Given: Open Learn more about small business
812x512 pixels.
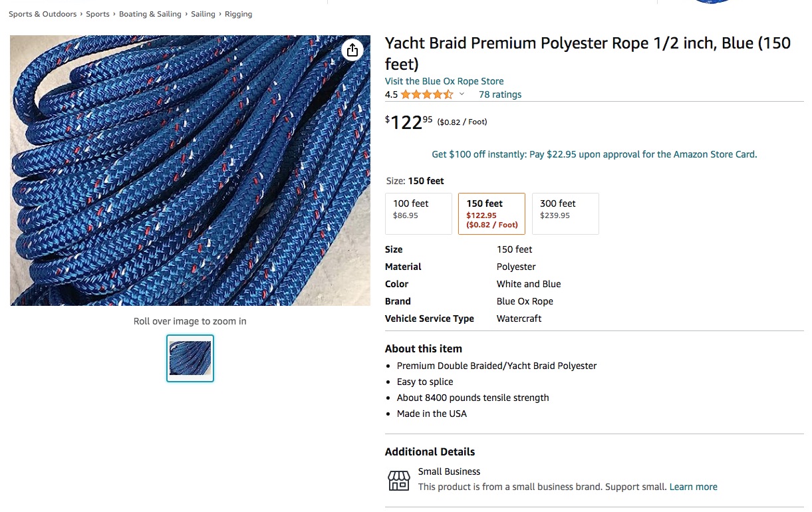Looking at the screenshot, I should (x=693, y=487).
